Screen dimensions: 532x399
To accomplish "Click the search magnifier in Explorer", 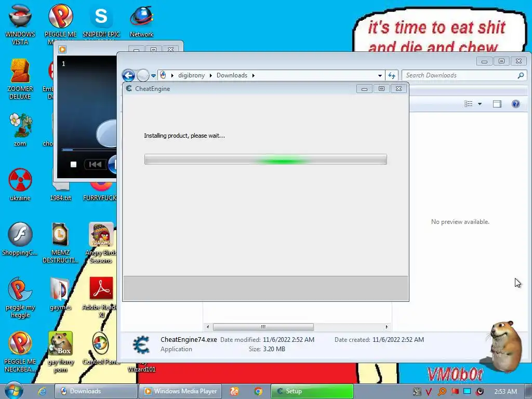I will click(521, 75).
